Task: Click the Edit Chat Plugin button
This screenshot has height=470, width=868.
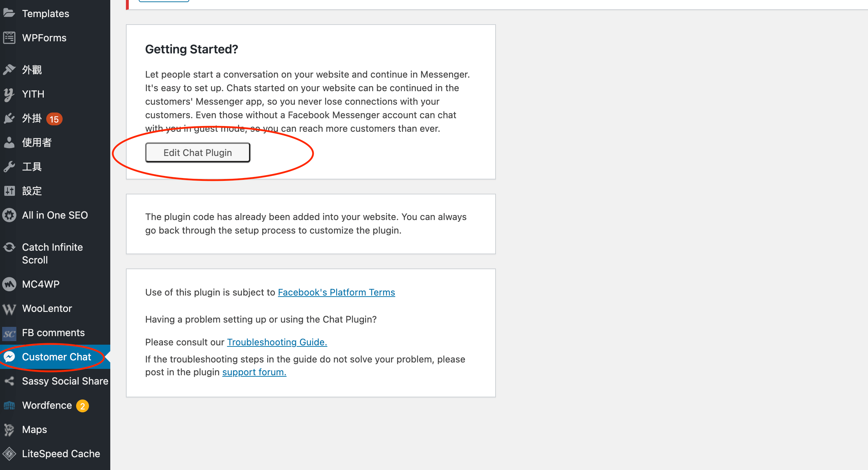Action: click(x=197, y=152)
